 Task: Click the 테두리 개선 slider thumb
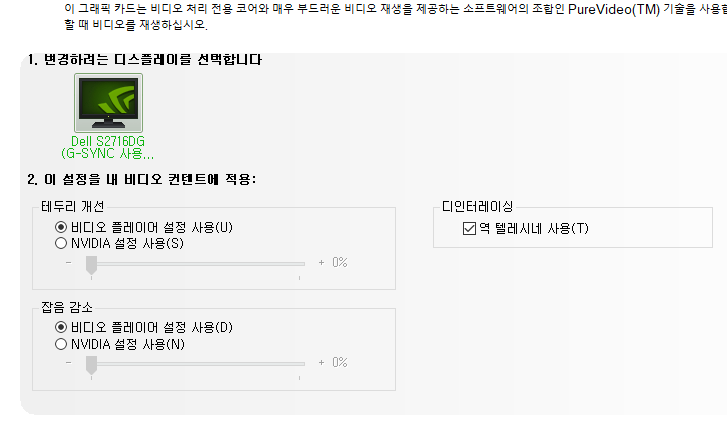coord(91,264)
